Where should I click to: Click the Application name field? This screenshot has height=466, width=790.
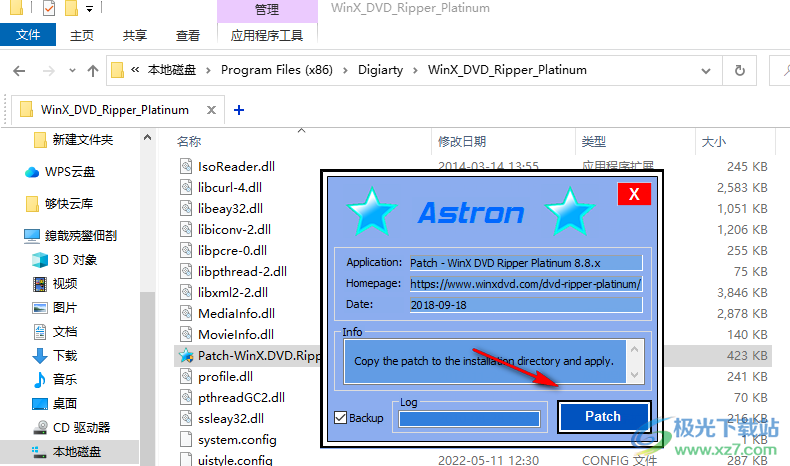[x=525, y=263]
